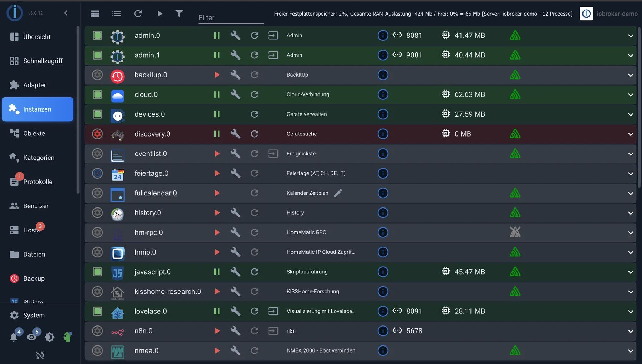Open Benutzer in the sidebar
The image size is (642, 364).
tap(37, 206)
